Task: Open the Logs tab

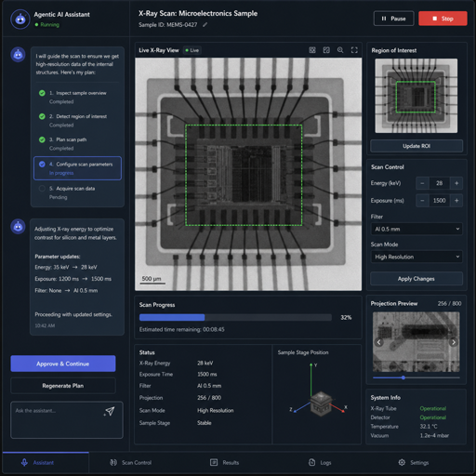Action: (320, 463)
